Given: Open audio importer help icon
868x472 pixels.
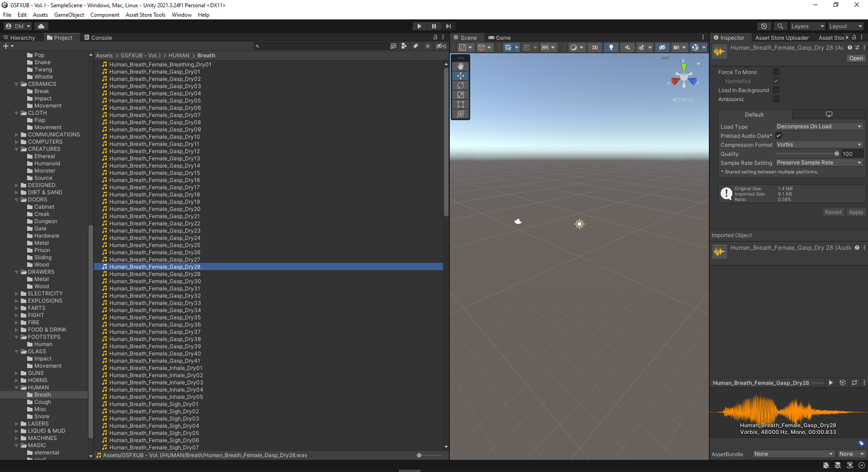Looking at the screenshot, I should (x=850, y=47).
